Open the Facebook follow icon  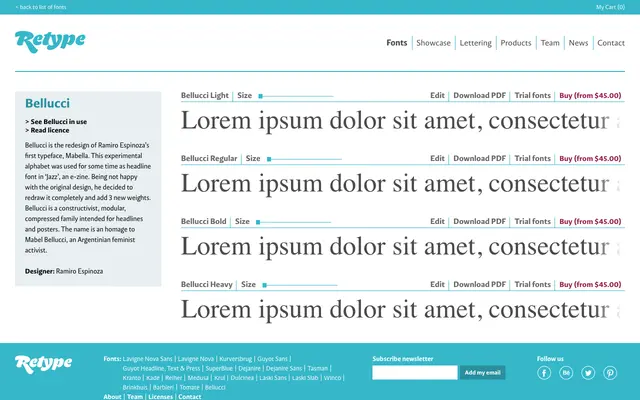pyautogui.click(x=544, y=373)
